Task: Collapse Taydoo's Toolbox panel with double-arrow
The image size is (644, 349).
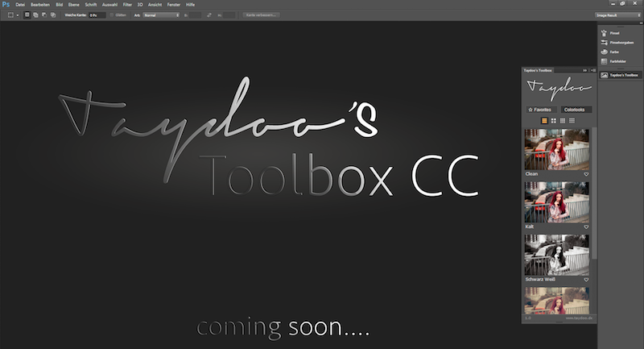Action: (x=585, y=70)
